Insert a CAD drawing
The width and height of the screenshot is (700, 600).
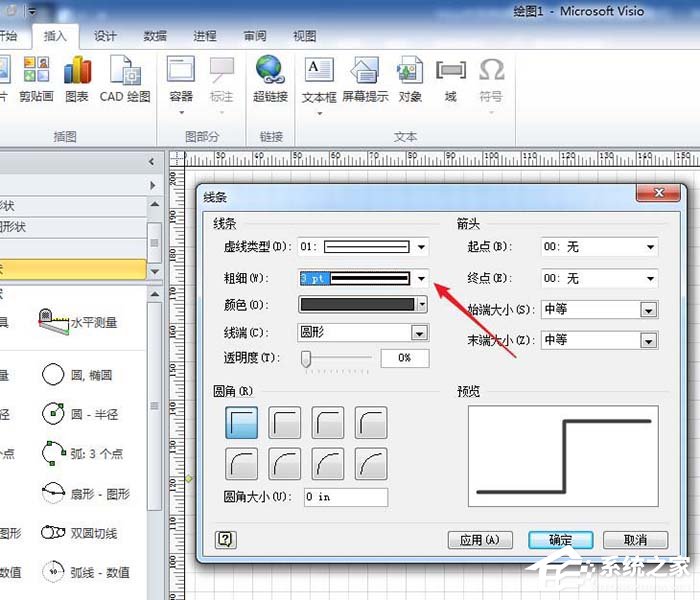tap(125, 79)
